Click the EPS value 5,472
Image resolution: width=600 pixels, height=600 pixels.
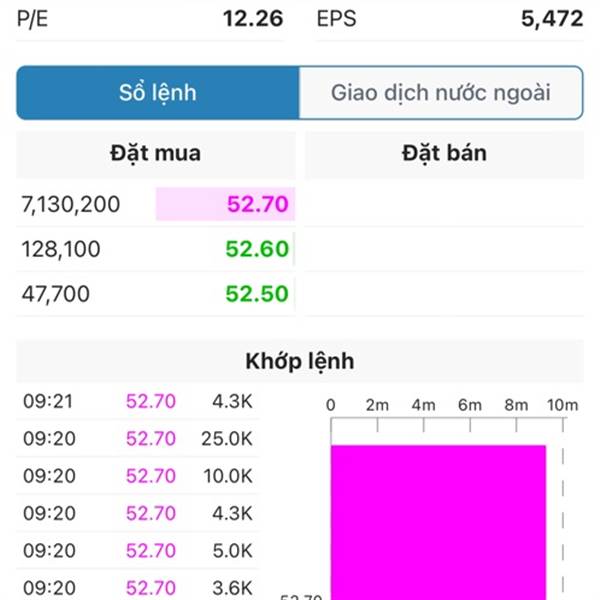[x=552, y=18]
